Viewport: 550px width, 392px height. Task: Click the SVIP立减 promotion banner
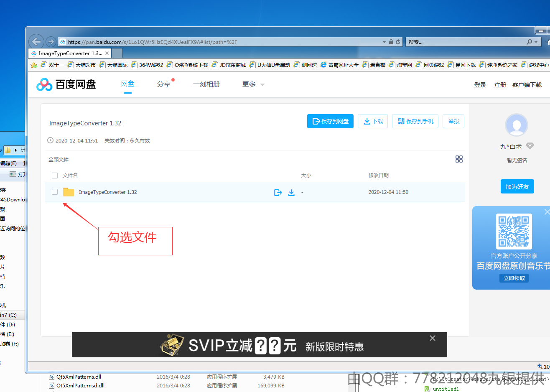(260, 345)
